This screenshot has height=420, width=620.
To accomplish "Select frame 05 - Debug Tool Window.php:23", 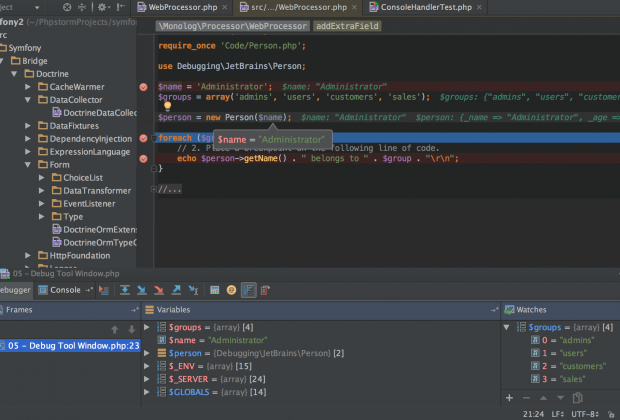I will 70,346.
